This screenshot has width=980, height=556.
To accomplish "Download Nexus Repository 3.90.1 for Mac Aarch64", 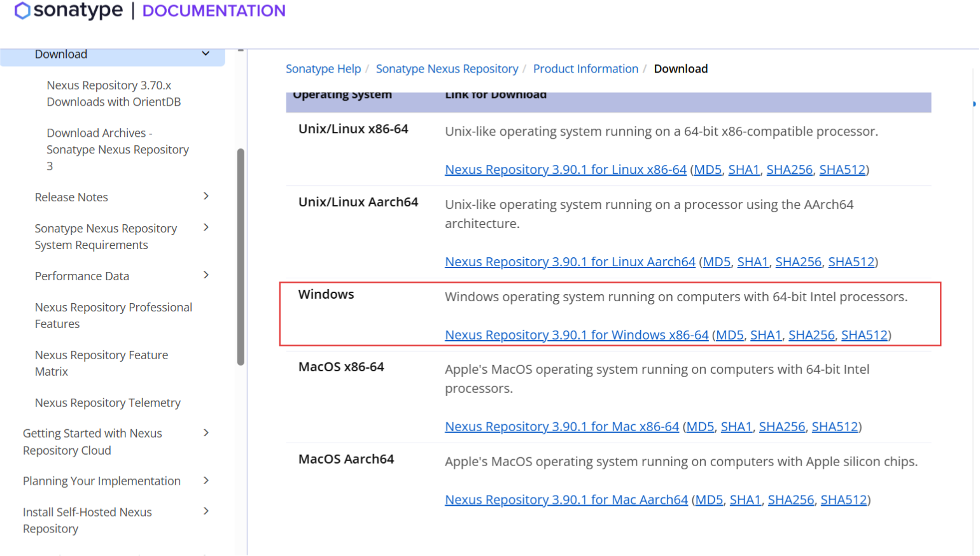I will tap(566, 501).
